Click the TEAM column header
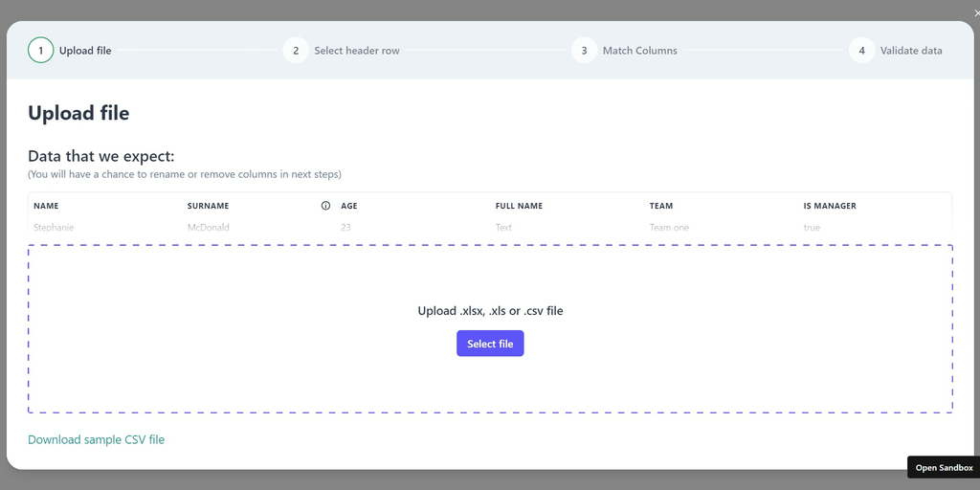This screenshot has width=980, height=490. click(x=661, y=206)
